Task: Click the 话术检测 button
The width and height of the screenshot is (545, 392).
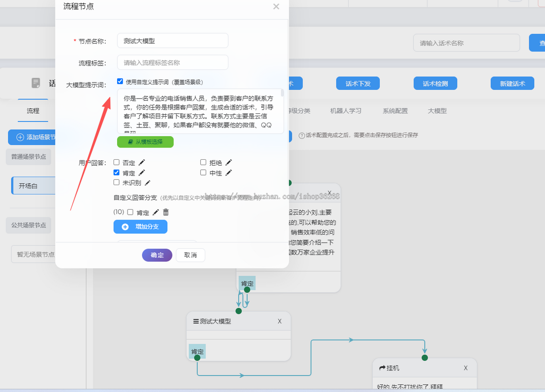Action: [435, 83]
